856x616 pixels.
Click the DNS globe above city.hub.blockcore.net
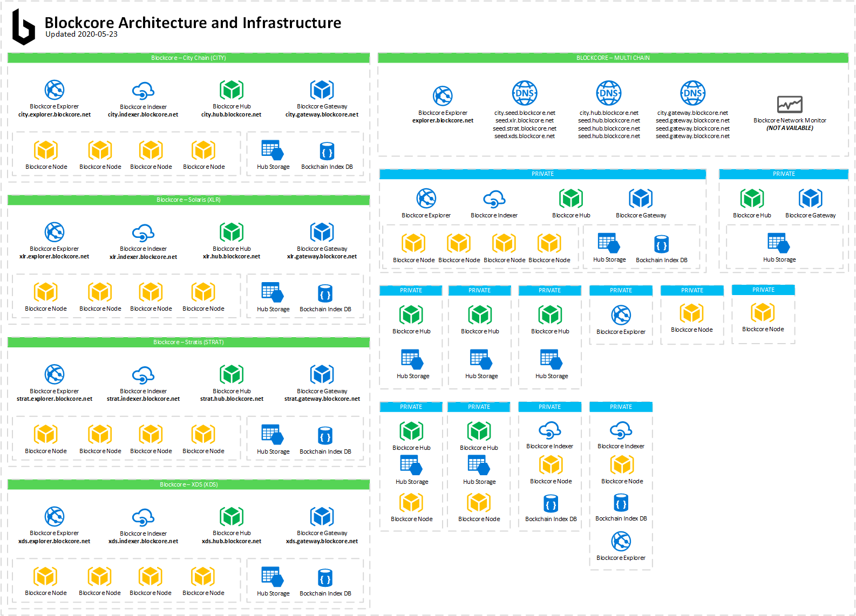point(609,93)
